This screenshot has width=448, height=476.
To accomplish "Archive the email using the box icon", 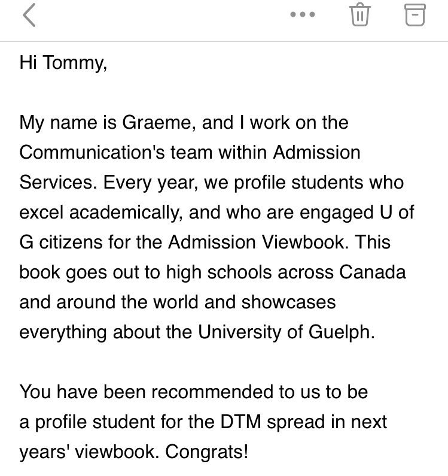I will [x=415, y=15].
